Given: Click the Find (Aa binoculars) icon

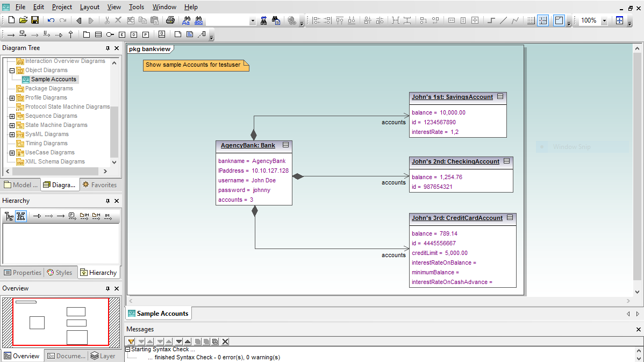Looking at the screenshot, I should pos(187,20).
